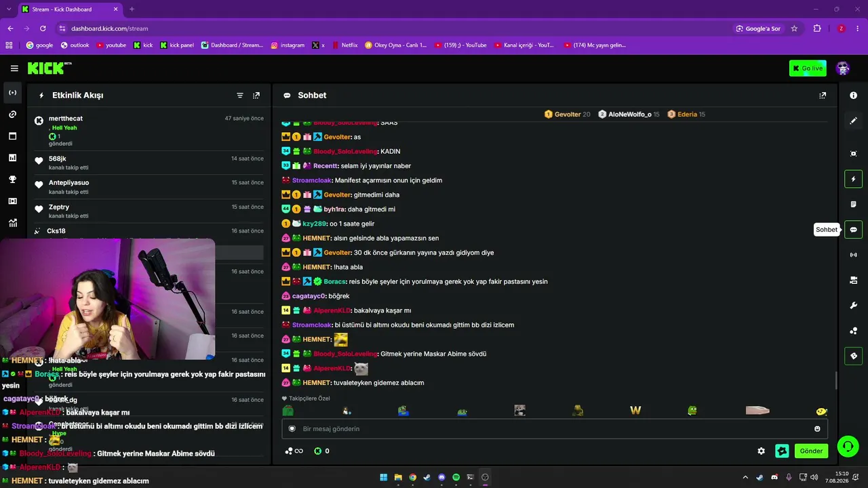Image resolution: width=868 pixels, height=488 pixels.
Task: Insert the gold W emote
Action: click(x=635, y=411)
